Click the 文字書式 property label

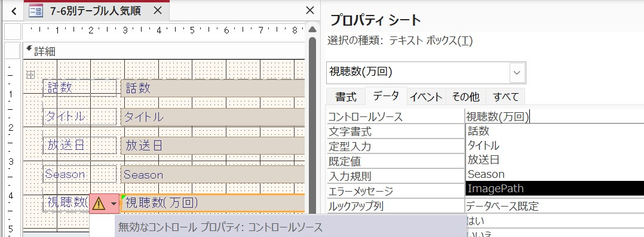coord(350,131)
